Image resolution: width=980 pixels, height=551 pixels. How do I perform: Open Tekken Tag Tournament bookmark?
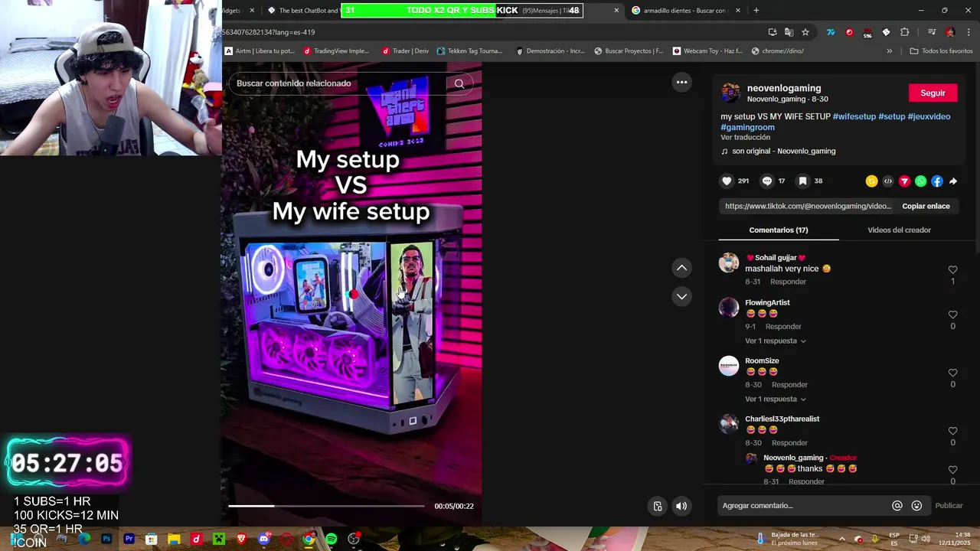[x=469, y=51]
